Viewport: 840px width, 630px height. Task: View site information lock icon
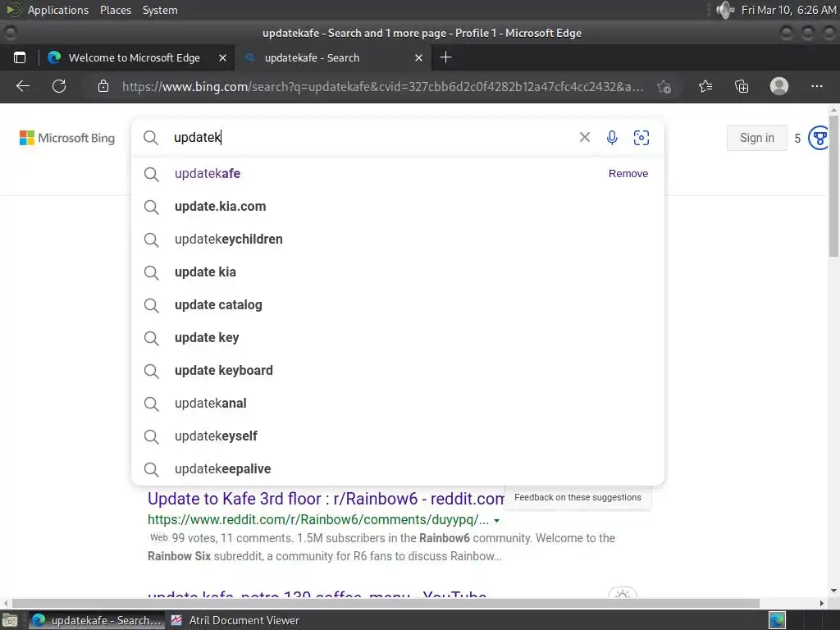(x=103, y=86)
